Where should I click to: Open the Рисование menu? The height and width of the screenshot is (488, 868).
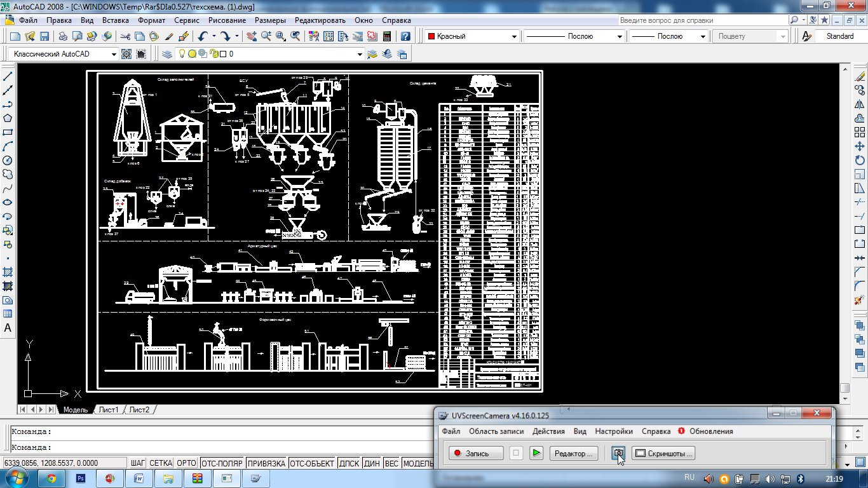227,20
